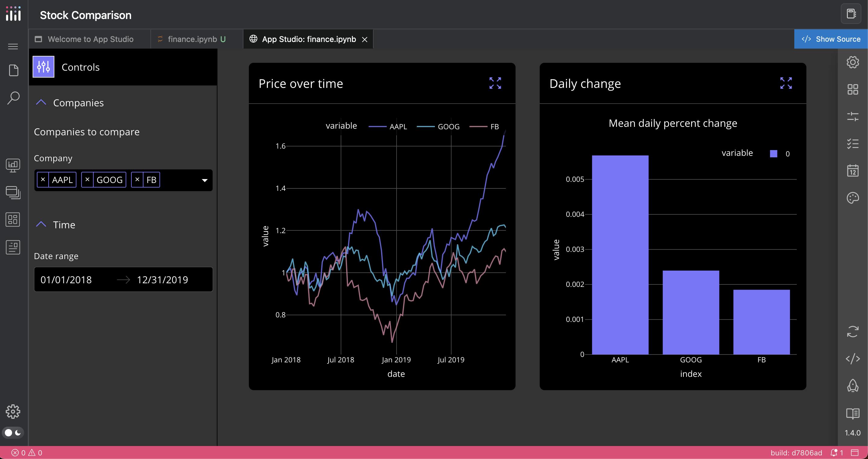Viewport: 868px width, 459px height.
Task: Switch to Welcome to App Studio tab
Action: (x=90, y=39)
